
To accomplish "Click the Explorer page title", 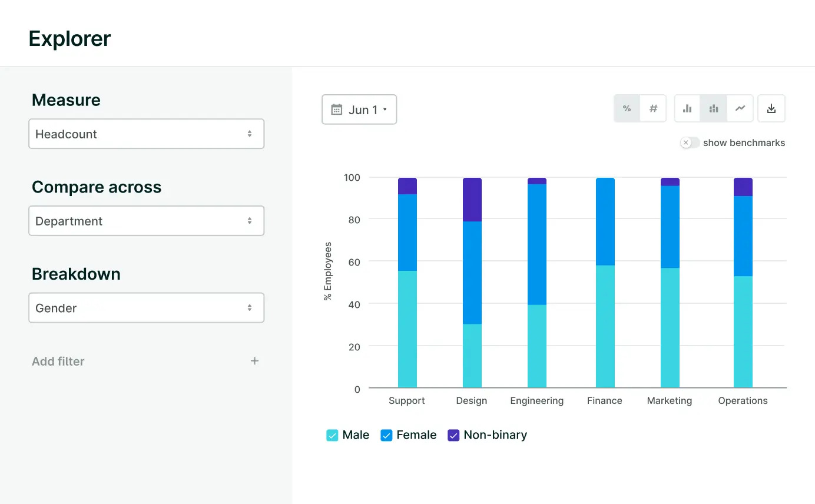I will pyautogui.click(x=69, y=39).
